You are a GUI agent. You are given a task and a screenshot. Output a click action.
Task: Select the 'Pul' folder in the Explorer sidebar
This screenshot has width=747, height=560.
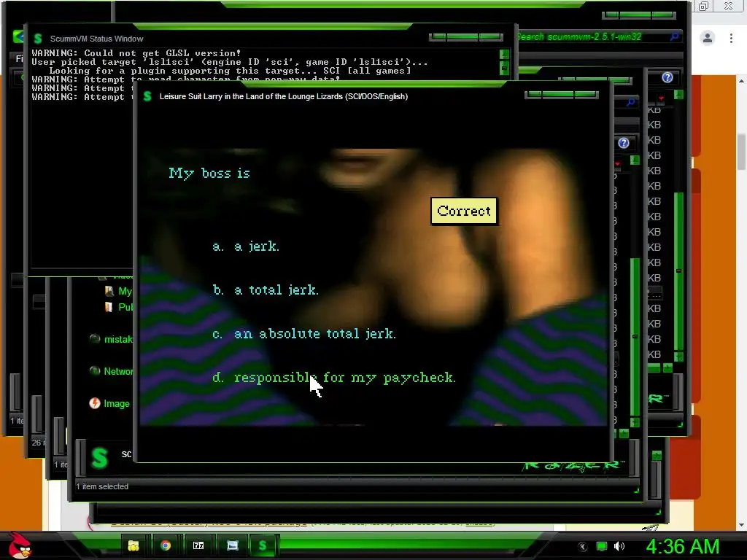pos(119,307)
